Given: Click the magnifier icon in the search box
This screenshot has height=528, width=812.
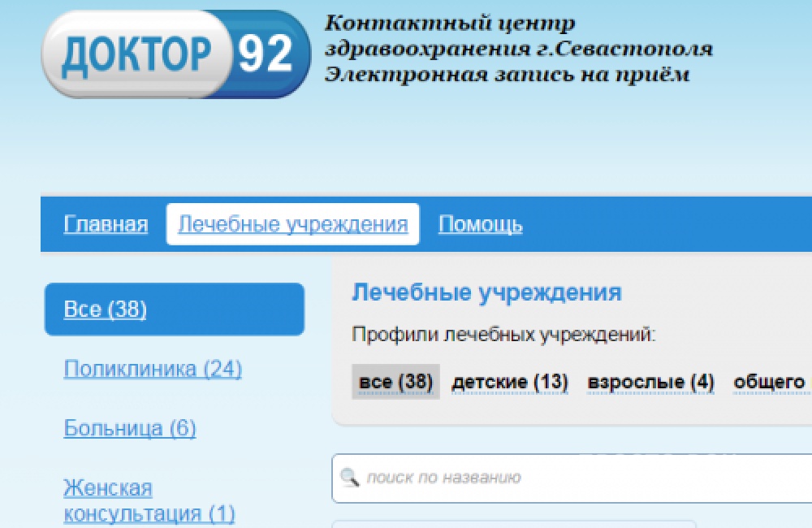Looking at the screenshot, I should coord(350,478).
